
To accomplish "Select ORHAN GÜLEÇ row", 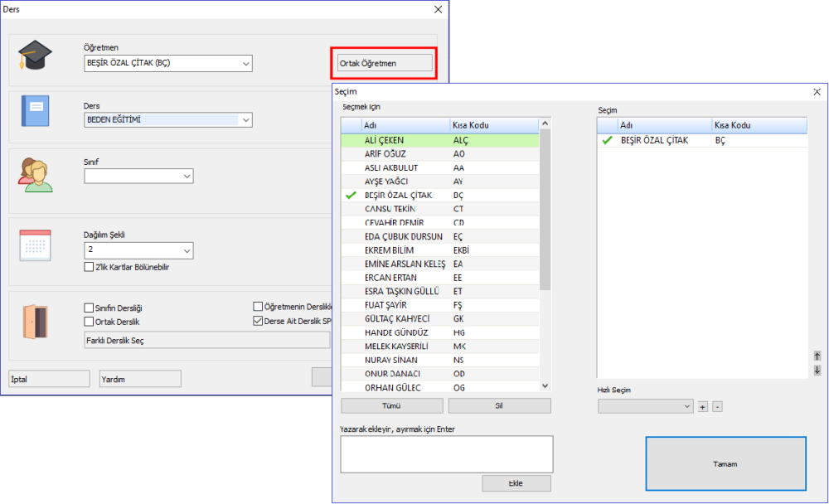I will (x=440, y=387).
